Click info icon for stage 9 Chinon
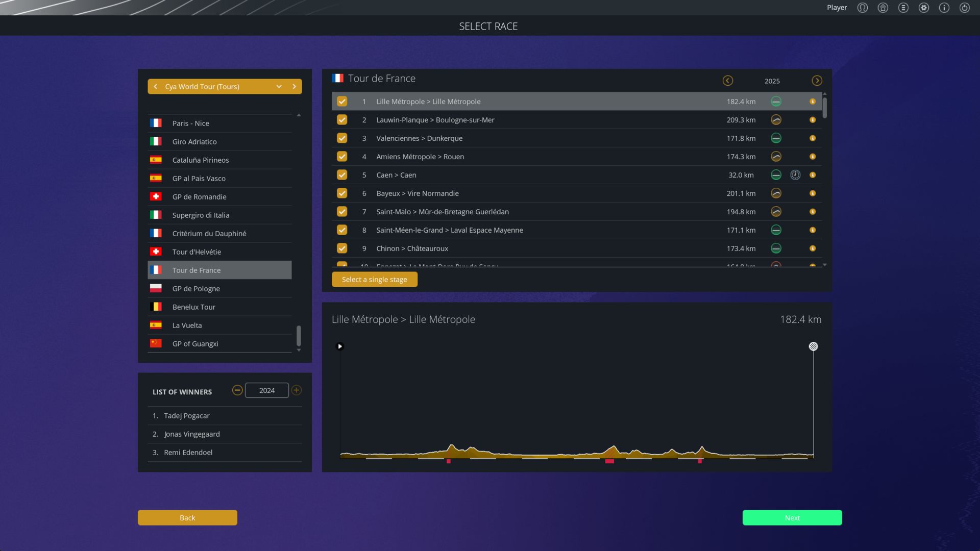 pyautogui.click(x=813, y=248)
